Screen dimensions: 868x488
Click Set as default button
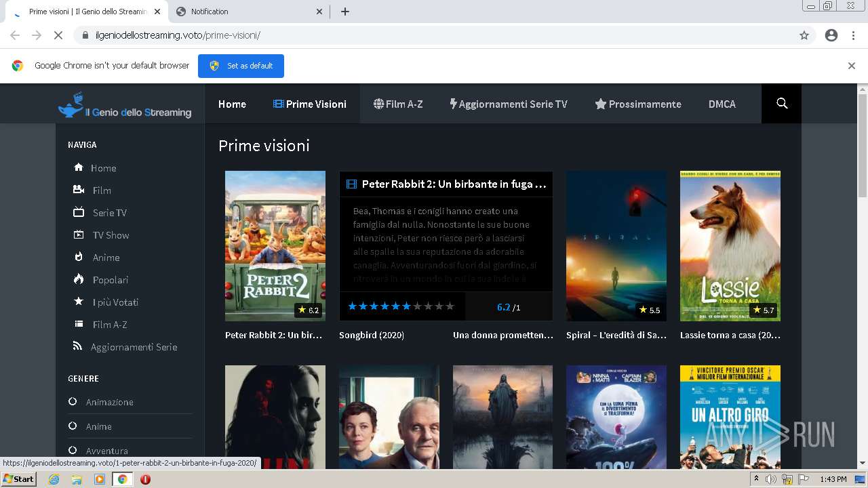point(241,66)
